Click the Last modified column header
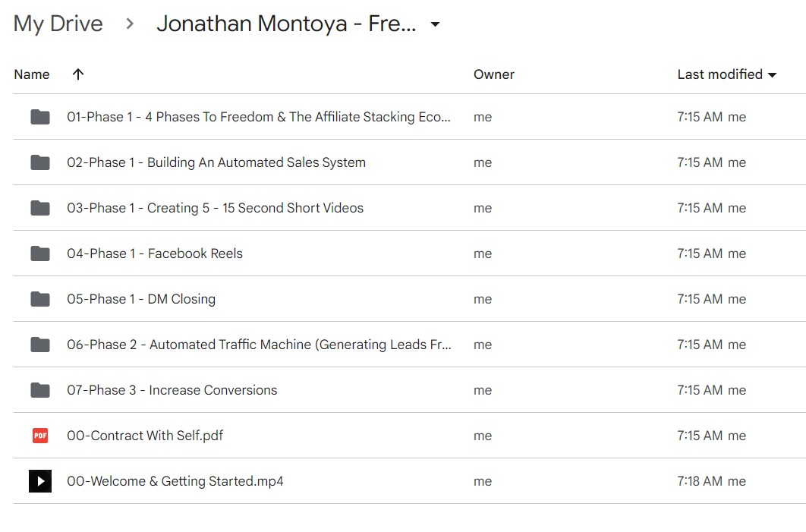The height and width of the screenshot is (532, 806). 719,74
